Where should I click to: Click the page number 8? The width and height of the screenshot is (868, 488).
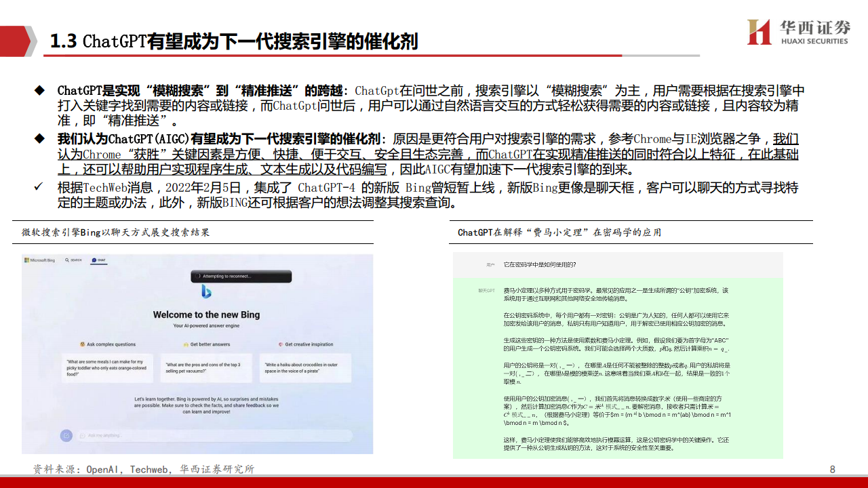pyautogui.click(x=833, y=469)
